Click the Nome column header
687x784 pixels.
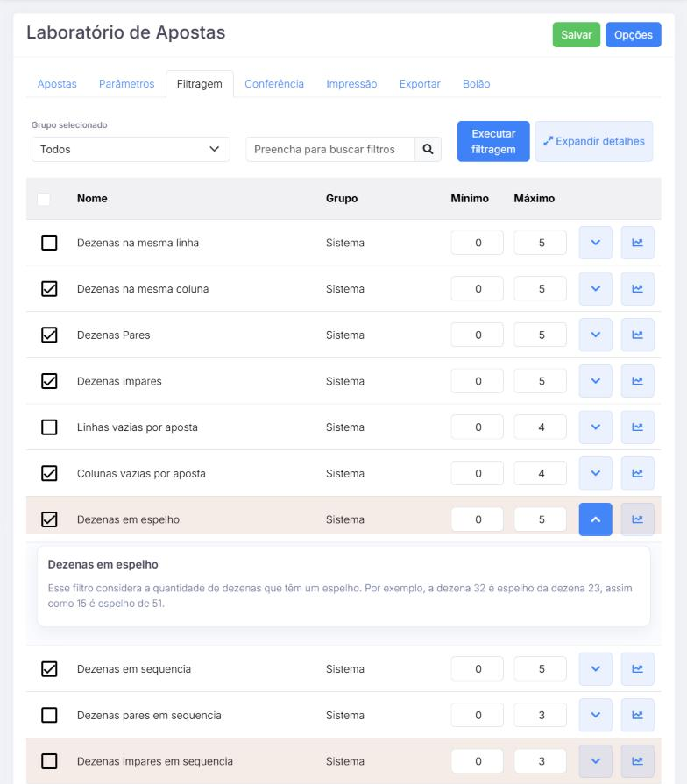pyautogui.click(x=92, y=199)
